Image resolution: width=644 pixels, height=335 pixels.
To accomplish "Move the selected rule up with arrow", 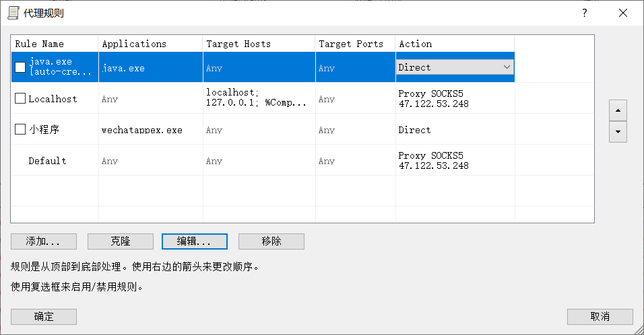I will click(x=618, y=110).
